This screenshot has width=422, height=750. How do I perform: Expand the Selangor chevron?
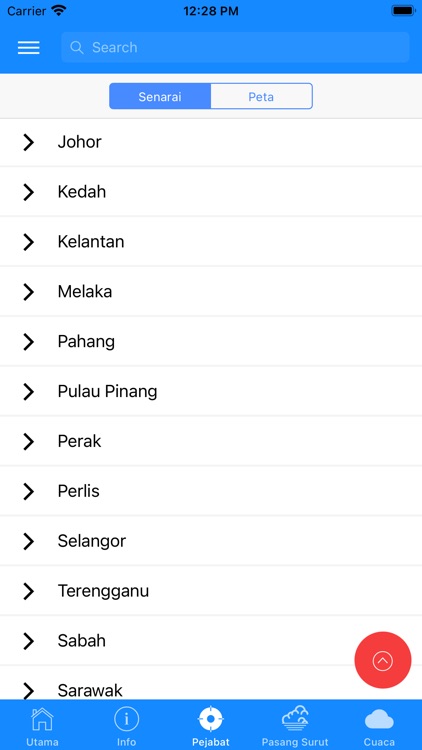pyautogui.click(x=29, y=541)
